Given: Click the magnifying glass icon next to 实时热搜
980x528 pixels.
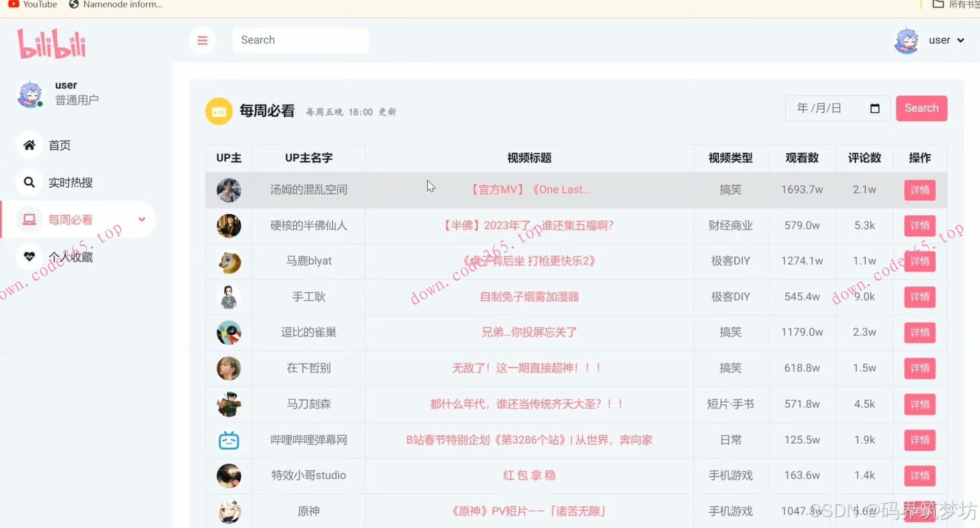Looking at the screenshot, I should coord(30,182).
